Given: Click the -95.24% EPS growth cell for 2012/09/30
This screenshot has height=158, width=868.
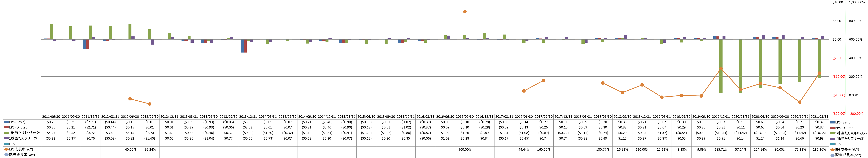Looking at the screenshot, I should point(150,149).
